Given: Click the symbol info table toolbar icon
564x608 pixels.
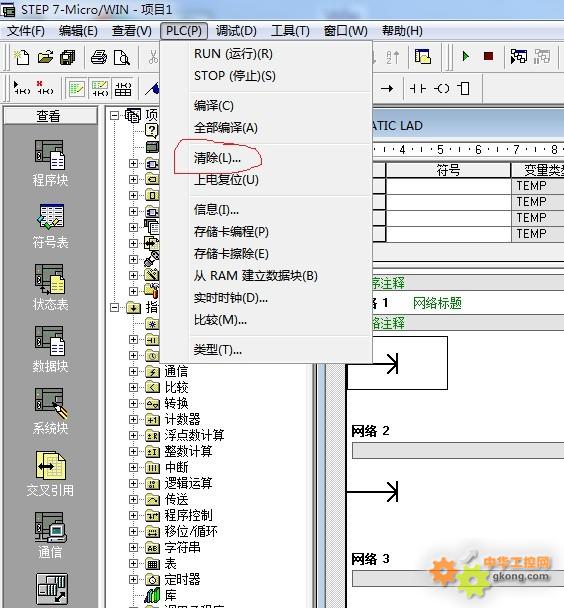Looking at the screenshot, I should pos(123,89).
